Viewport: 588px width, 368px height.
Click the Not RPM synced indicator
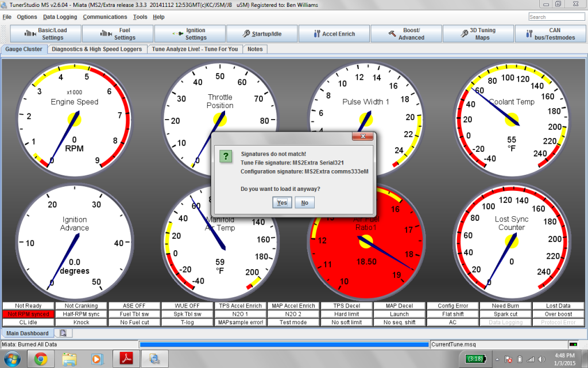29,314
